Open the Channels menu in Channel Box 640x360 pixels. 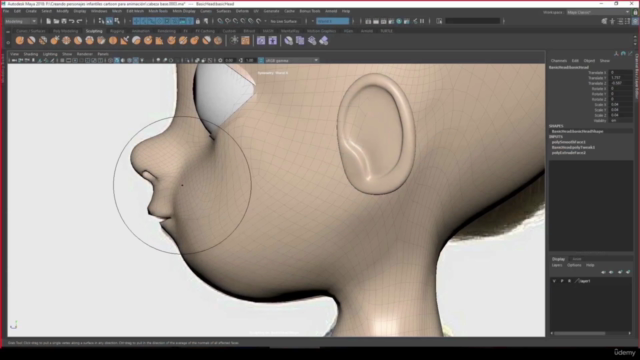click(559, 60)
